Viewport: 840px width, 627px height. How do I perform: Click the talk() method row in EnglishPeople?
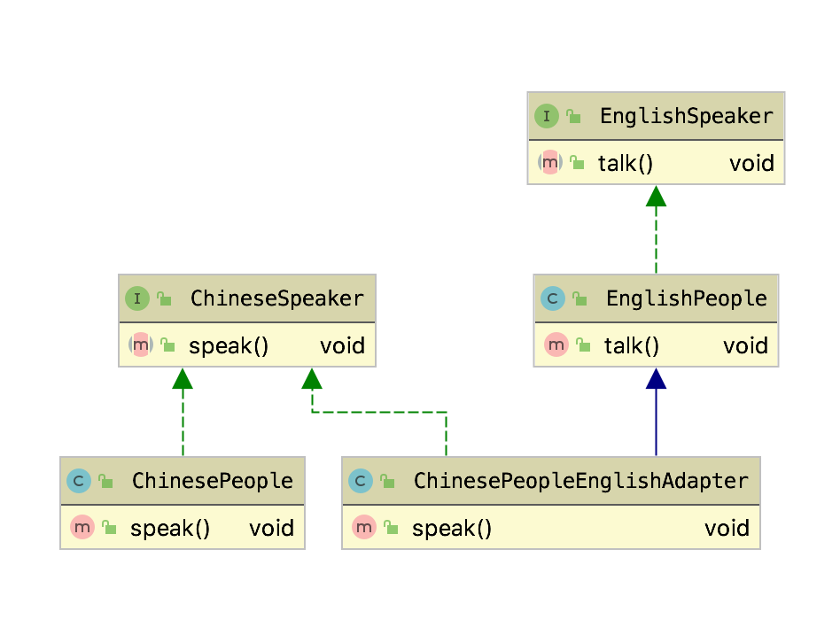[x=656, y=345]
